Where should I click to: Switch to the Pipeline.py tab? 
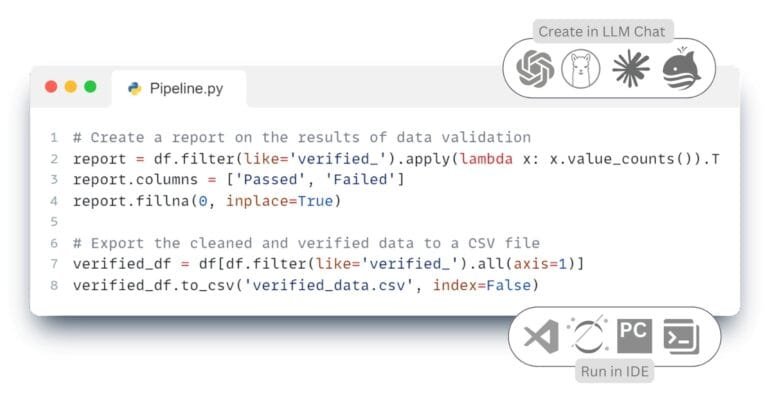tap(179, 89)
